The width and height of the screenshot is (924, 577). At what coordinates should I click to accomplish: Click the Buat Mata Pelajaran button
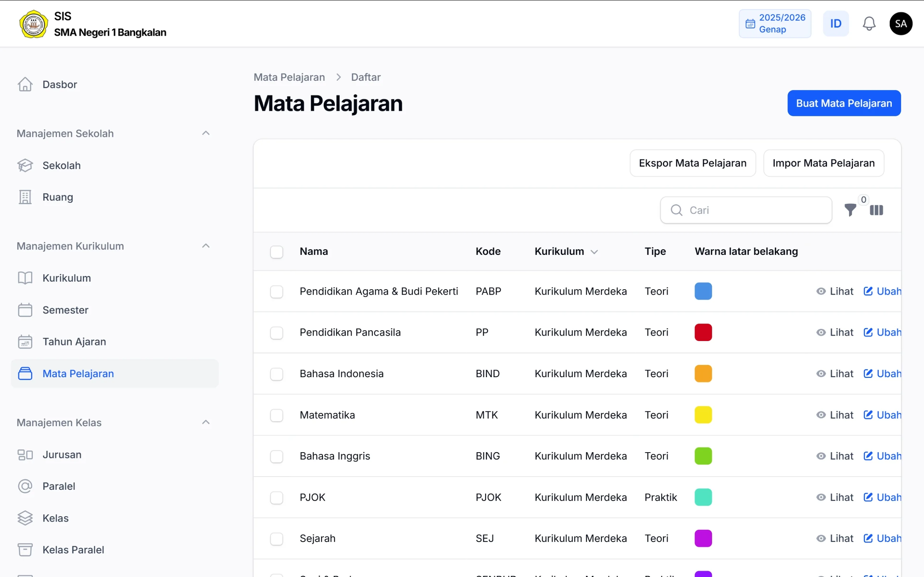tap(844, 103)
